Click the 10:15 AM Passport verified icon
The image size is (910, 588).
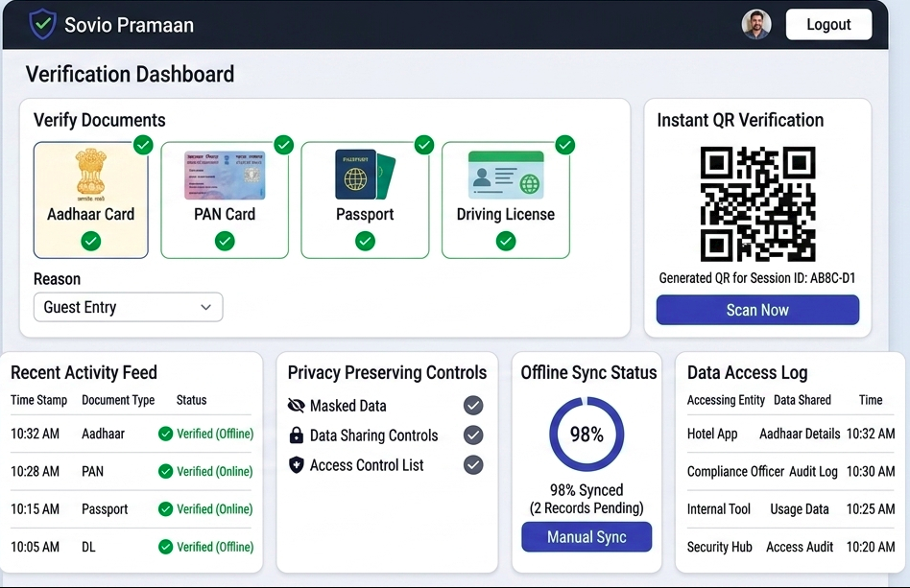click(x=165, y=509)
